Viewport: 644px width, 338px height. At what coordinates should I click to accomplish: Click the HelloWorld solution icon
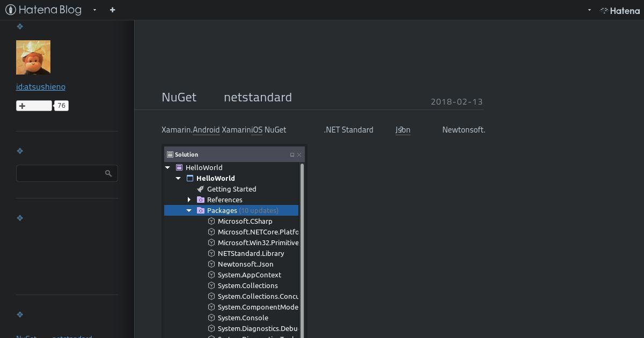point(179,167)
